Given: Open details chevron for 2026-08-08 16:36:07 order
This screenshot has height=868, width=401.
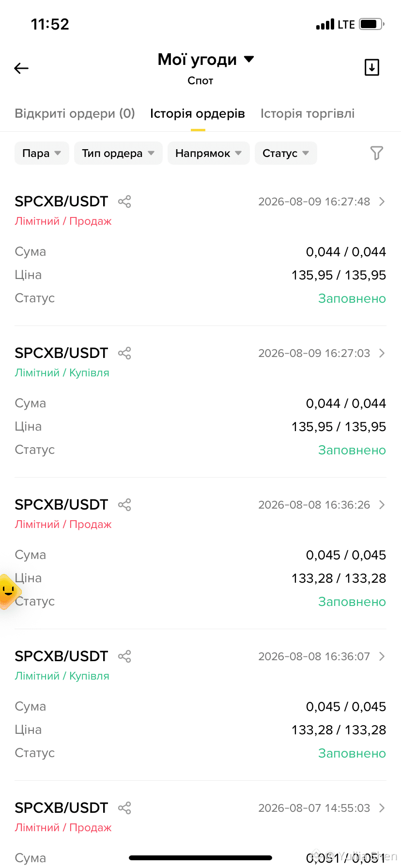Looking at the screenshot, I should 382,656.
